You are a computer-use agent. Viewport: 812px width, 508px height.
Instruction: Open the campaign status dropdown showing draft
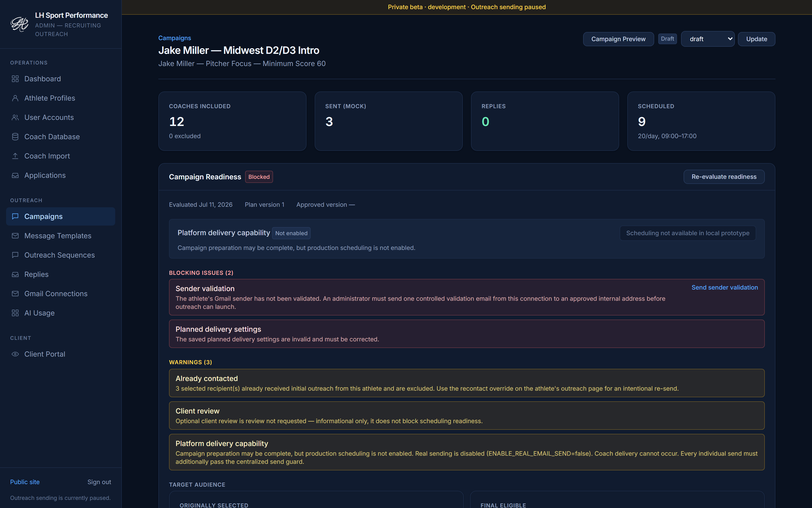(708, 39)
